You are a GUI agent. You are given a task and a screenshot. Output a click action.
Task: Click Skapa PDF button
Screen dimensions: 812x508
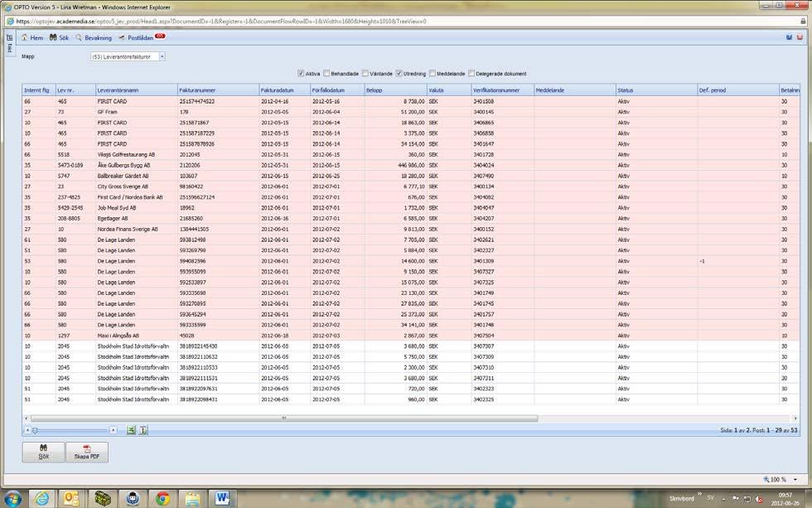(87, 452)
